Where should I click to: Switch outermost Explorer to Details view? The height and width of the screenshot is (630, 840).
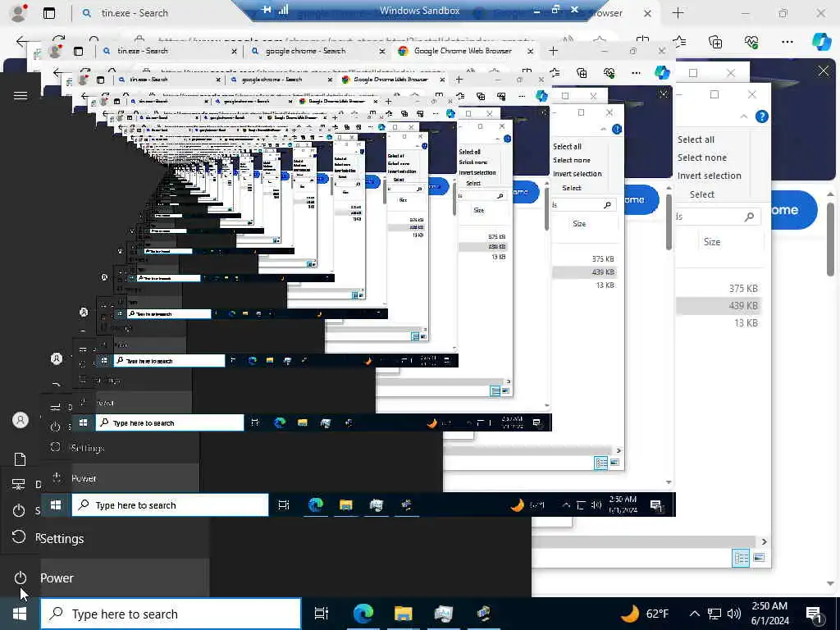741,558
